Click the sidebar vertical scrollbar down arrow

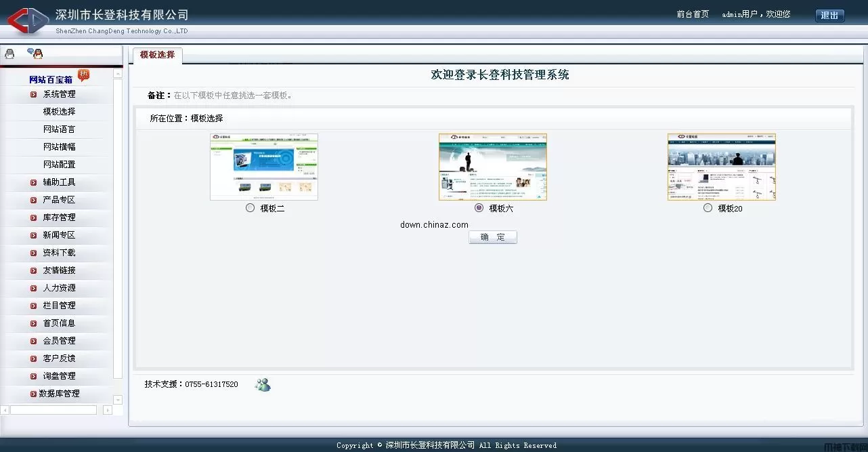pyautogui.click(x=118, y=400)
